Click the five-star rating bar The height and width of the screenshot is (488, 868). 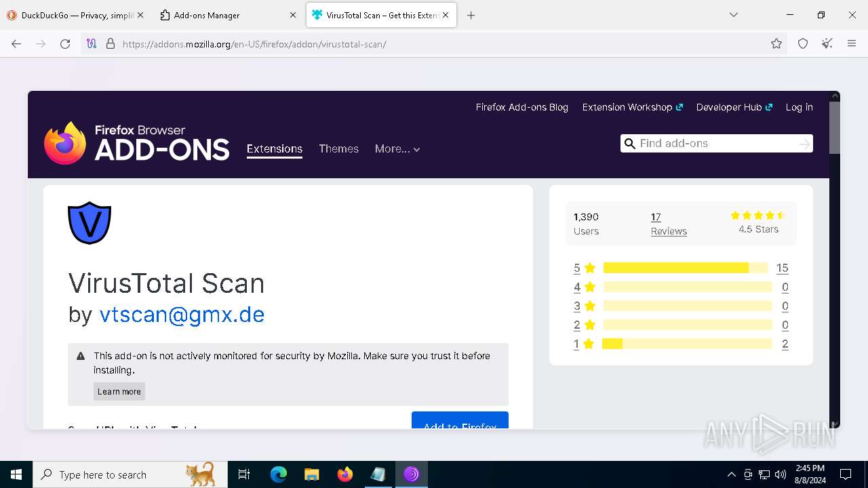click(x=686, y=268)
